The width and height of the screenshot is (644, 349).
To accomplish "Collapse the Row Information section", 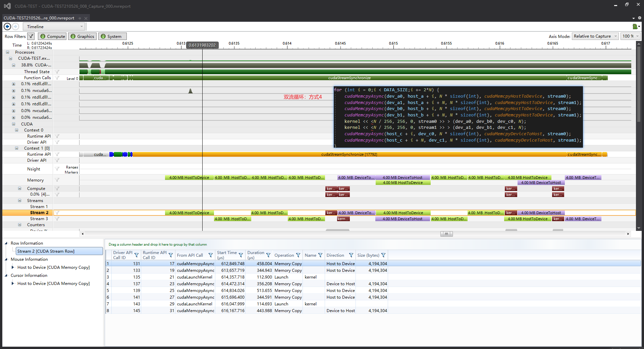I will coord(6,243).
